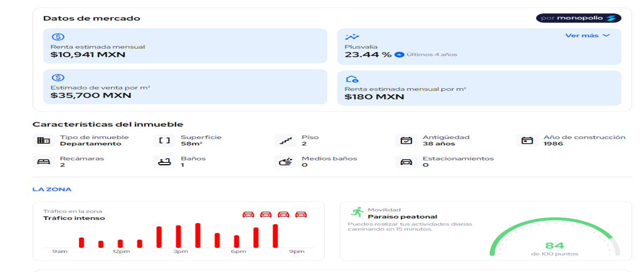
Task: Click the house icon for Renta por m²
Action: (352, 79)
